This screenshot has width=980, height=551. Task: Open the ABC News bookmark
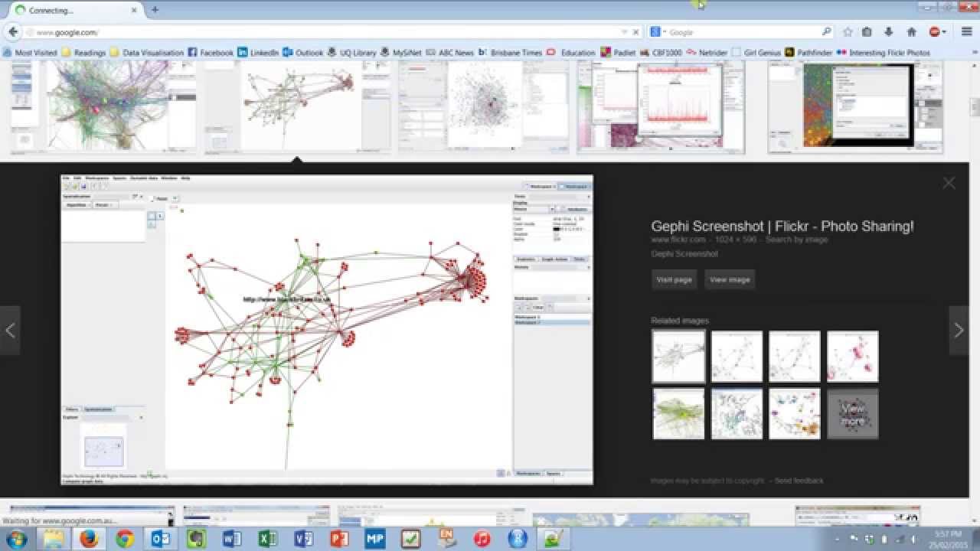pyautogui.click(x=449, y=53)
